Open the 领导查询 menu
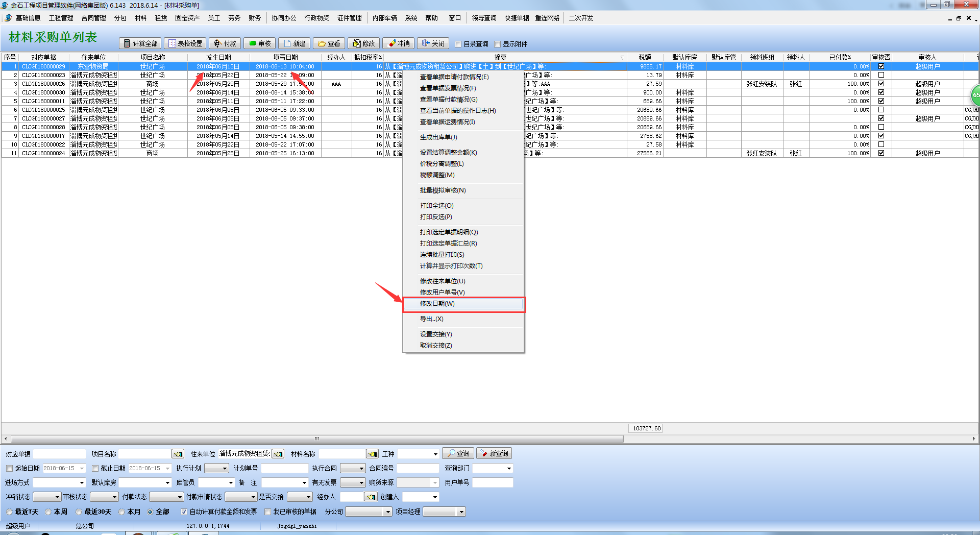The width and height of the screenshot is (980, 535). pyautogui.click(x=484, y=18)
